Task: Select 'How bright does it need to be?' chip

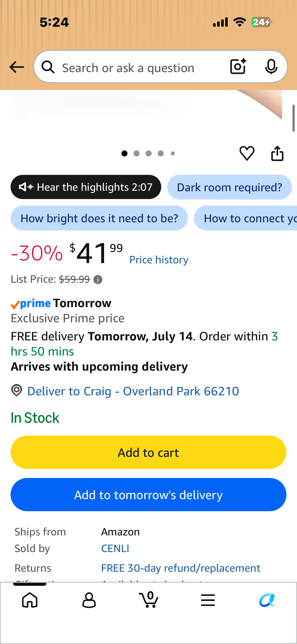Action: pos(99,218)
